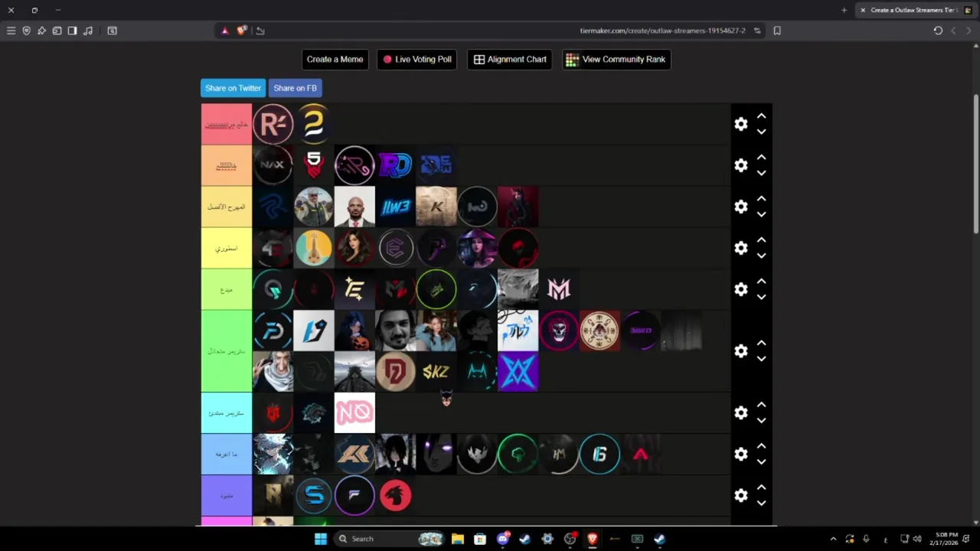
Task: Show hidden system tray icons
Action: tap(833, 539)
